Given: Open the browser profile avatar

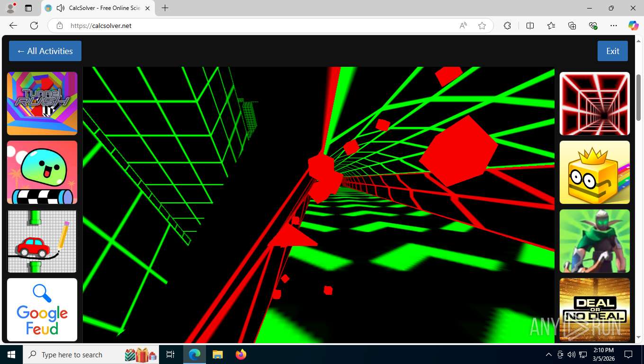Looking at the screenshot, I should 10,8.
